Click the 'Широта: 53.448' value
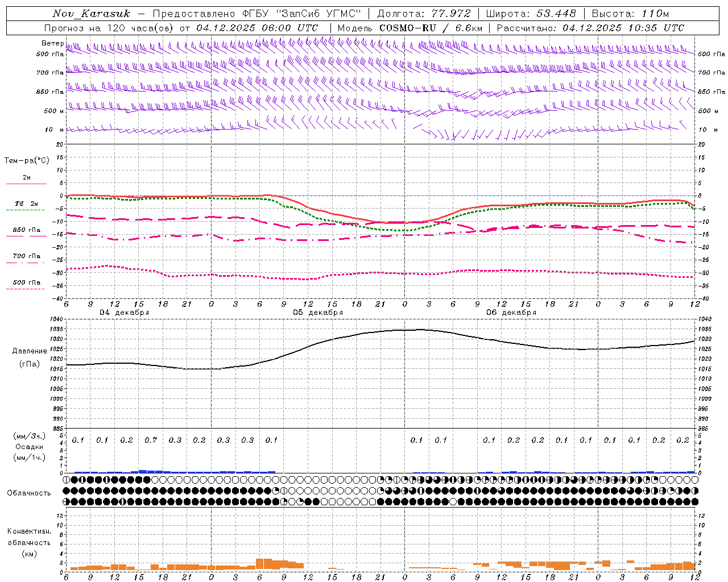 531,14
